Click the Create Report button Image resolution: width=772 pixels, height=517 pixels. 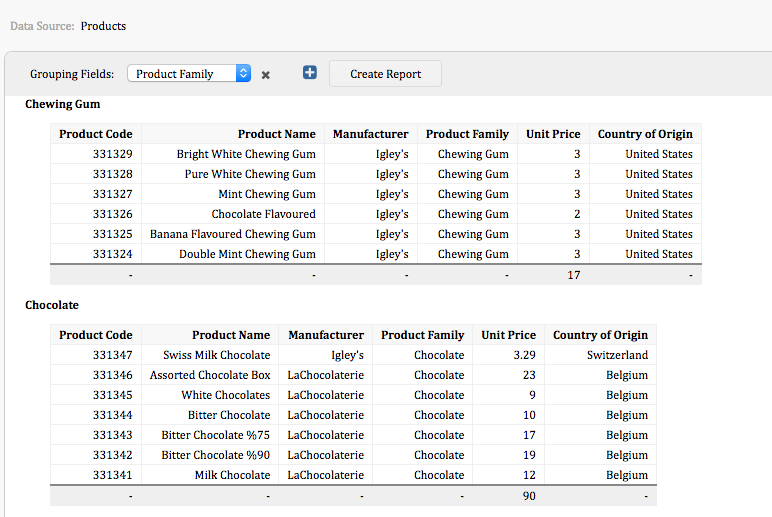tap(386, 74)
